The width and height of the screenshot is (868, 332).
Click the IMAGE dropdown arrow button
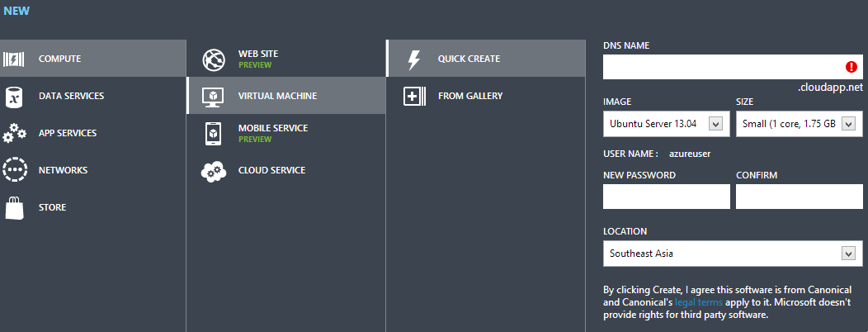(715, 124)
